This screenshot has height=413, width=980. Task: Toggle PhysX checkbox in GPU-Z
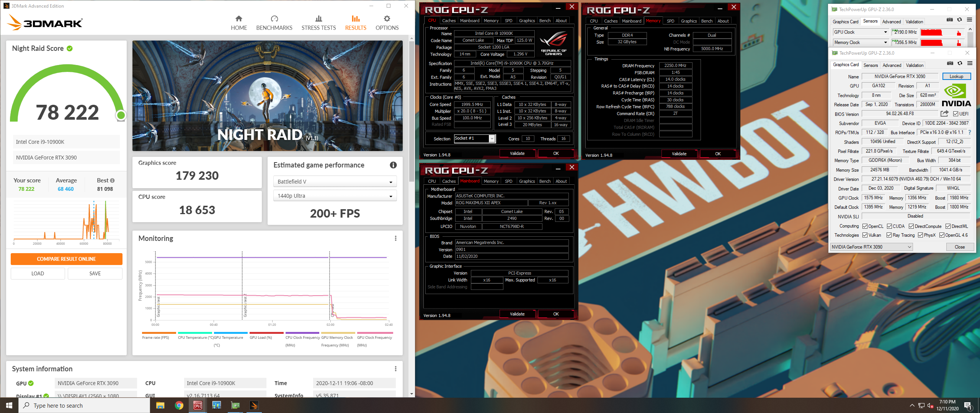tap(921, 235)
